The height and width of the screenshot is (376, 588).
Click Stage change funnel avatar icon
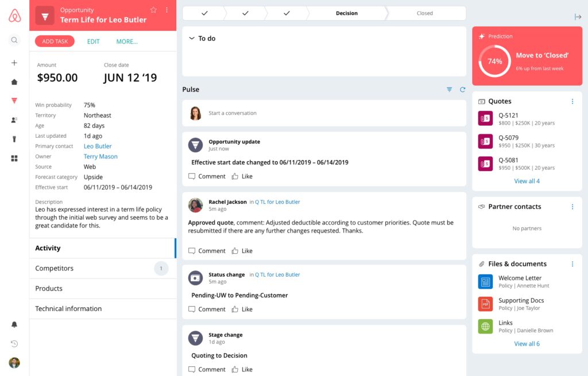195,338
